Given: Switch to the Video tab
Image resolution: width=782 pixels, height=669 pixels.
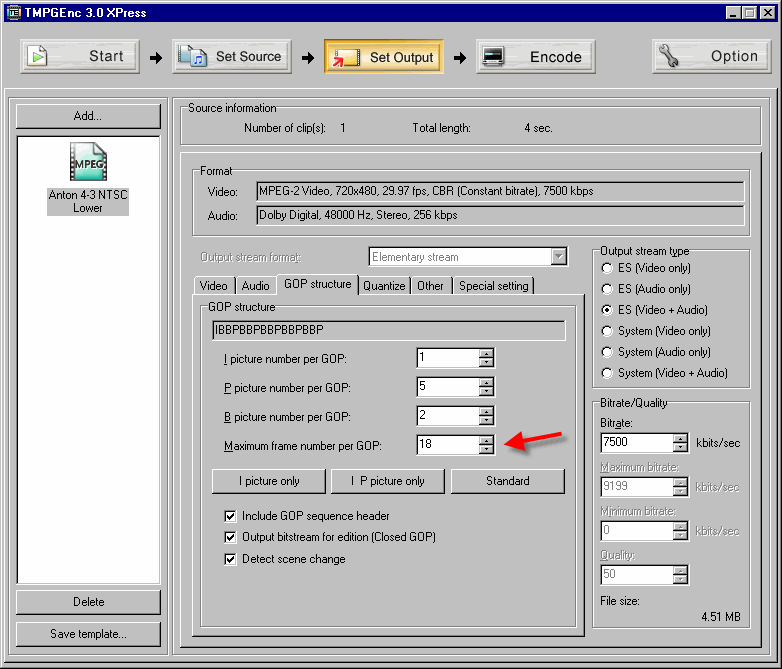Looking at the screenshot, I should pyautogui.click(x=213, y=286).
